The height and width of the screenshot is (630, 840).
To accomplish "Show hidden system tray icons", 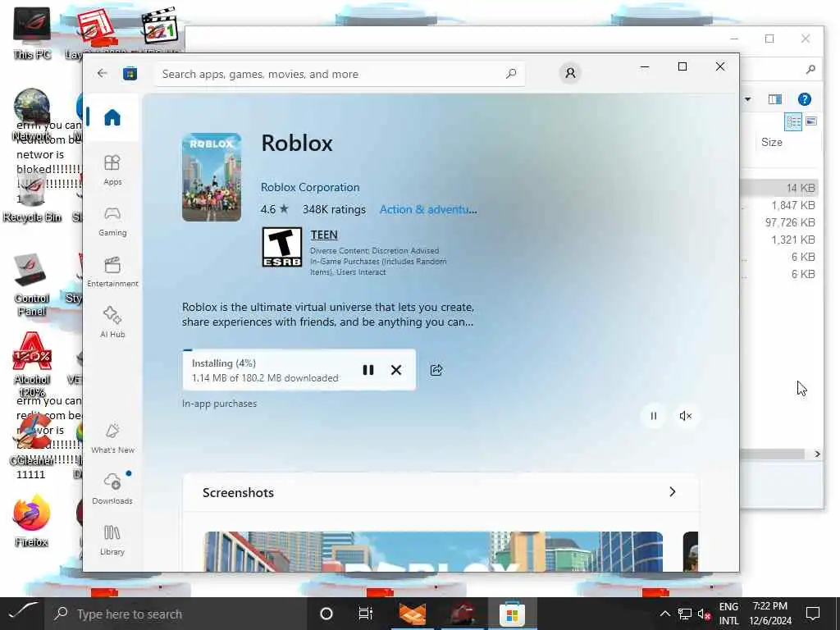I will 664,614.
